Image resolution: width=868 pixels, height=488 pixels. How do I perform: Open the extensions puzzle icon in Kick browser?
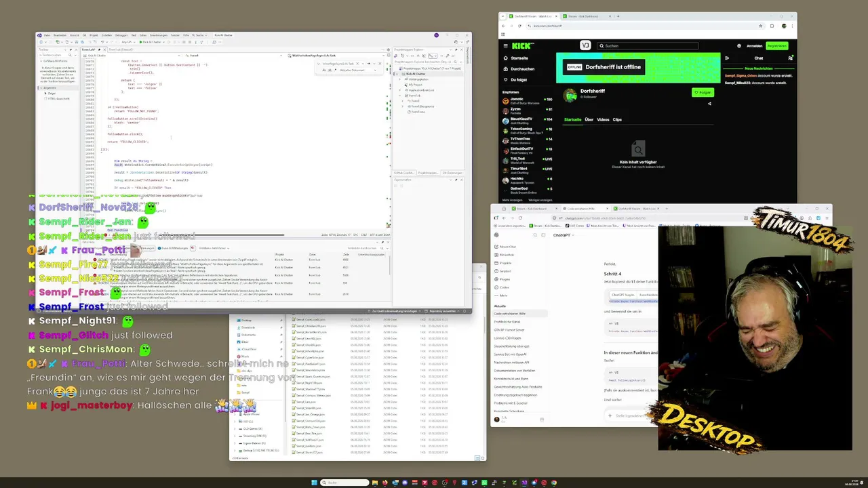tap(772, 26)
